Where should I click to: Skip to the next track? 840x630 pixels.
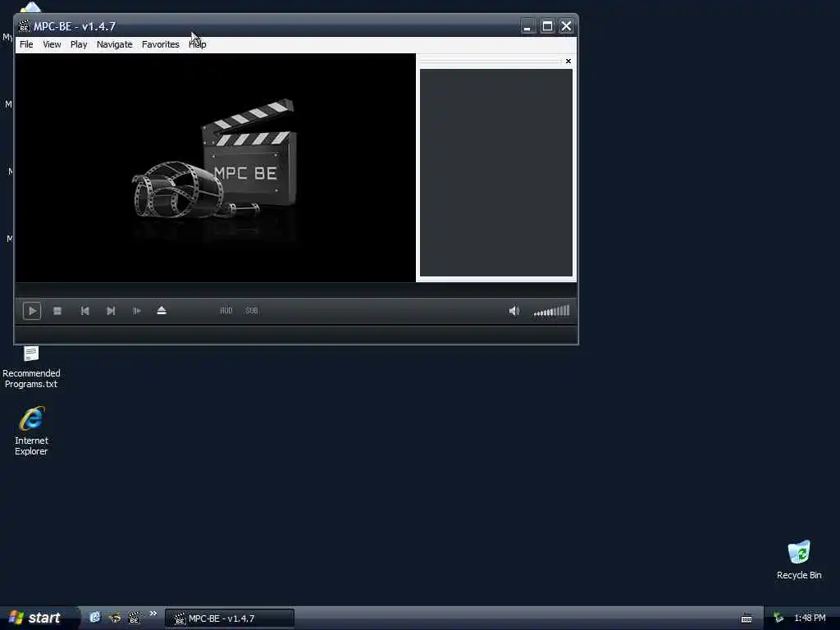click(x=111, y=311)
